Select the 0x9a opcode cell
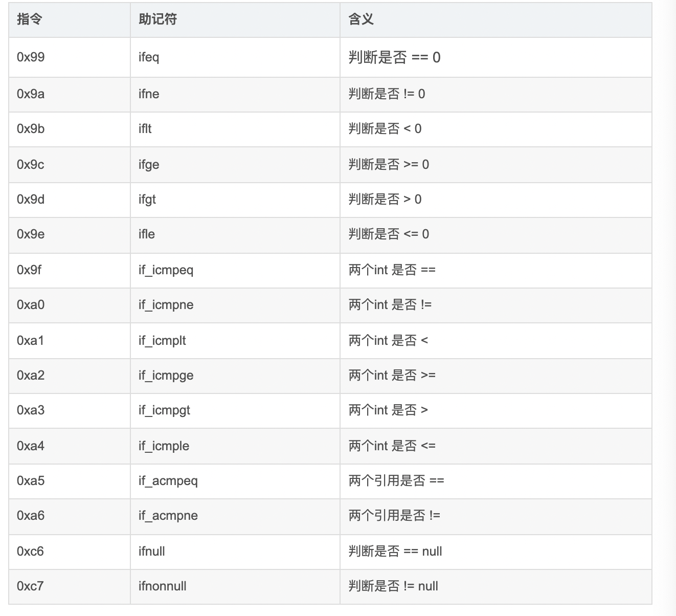 70,95
